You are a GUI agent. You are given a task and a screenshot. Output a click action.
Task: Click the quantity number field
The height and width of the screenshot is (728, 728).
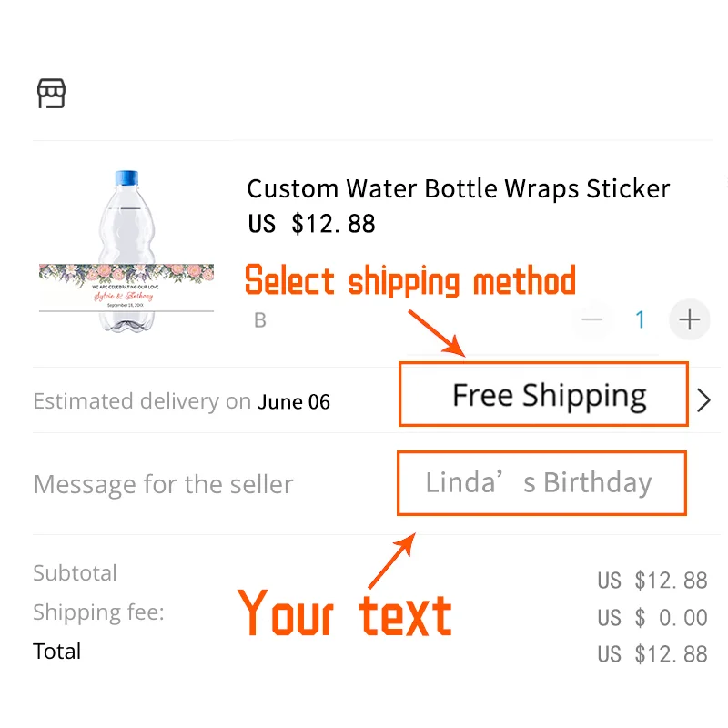click(640, 319)
